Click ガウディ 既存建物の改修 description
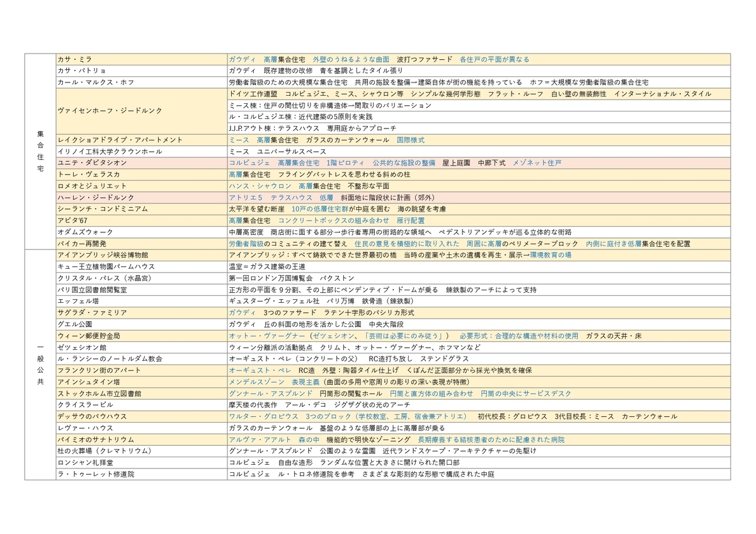Image resolution: width=756 pixels, height=534 pixels. coord(479,71)
